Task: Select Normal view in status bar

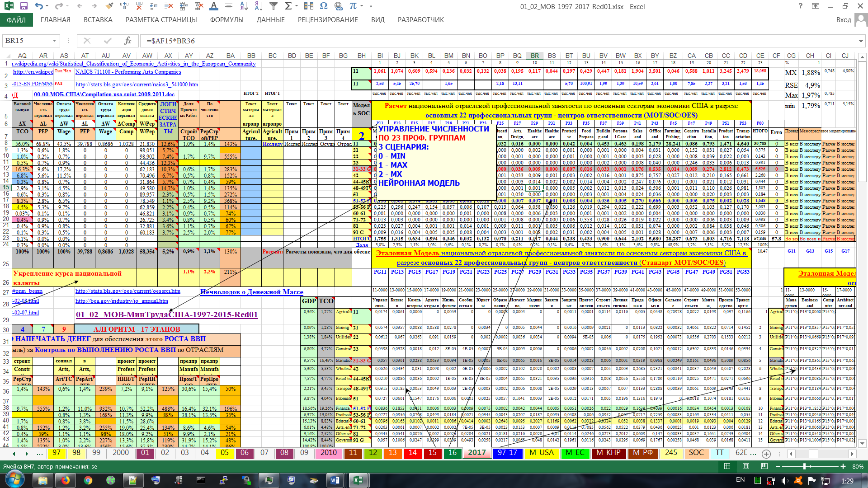Action: (x=727, y=466)
